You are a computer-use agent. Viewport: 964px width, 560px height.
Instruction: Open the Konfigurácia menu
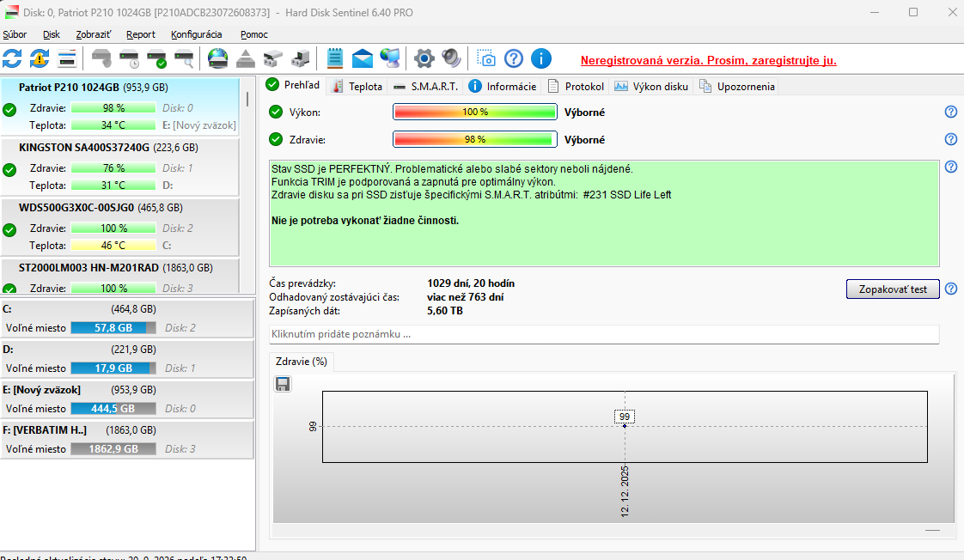point(197,34)
